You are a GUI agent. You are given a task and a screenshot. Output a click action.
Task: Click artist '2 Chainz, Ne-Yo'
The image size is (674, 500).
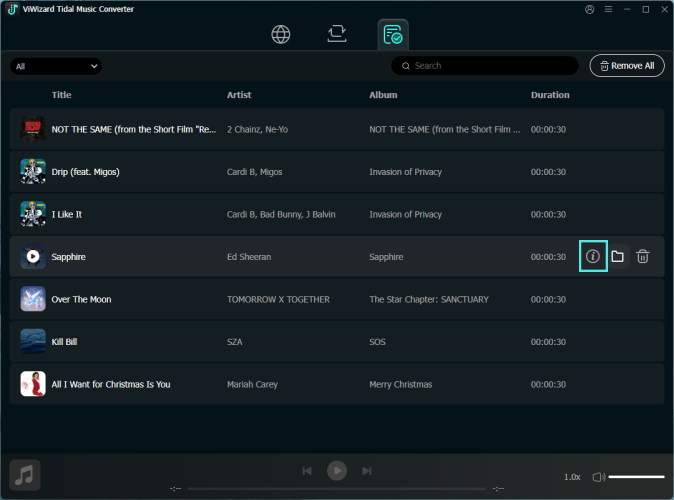pos(257,129)
